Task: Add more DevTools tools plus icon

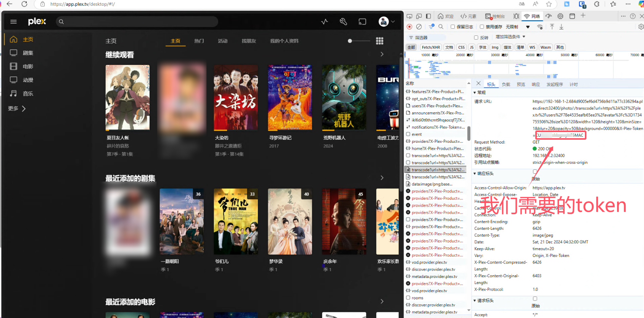Action: click(x=583, y=16)
